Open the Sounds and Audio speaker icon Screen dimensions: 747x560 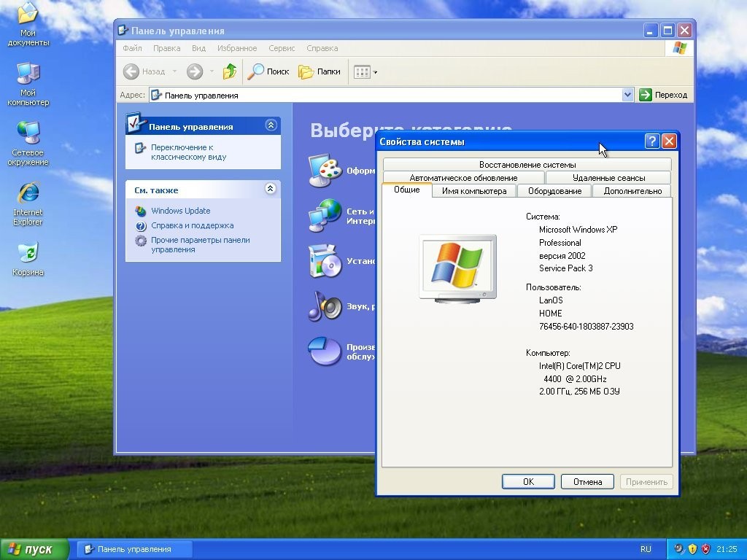[x=325, y=306]
